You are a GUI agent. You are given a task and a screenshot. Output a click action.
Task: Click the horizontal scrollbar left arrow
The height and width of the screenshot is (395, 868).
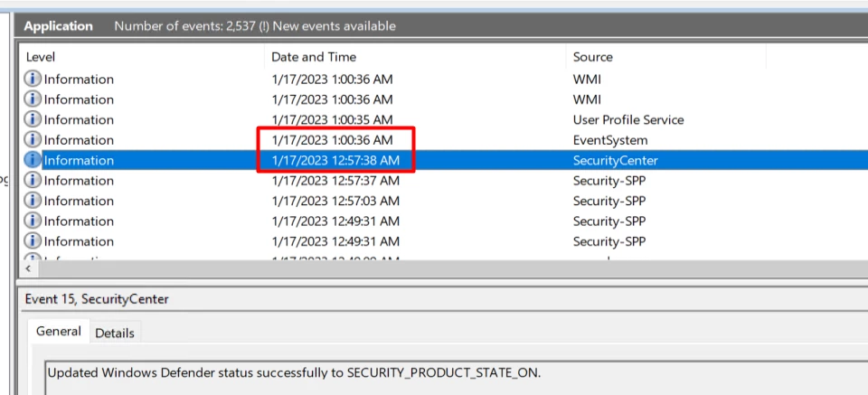pyautogui.click(x=29, y=268)
